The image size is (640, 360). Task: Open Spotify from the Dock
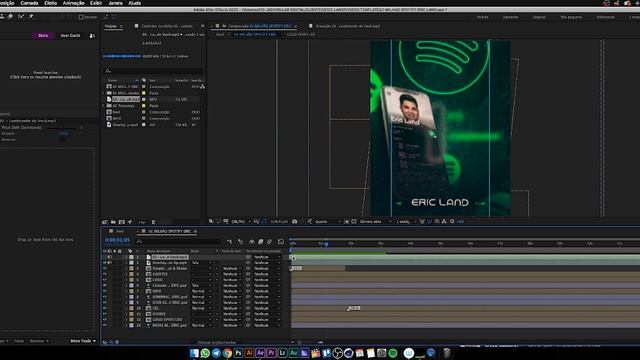click(393, 353)
